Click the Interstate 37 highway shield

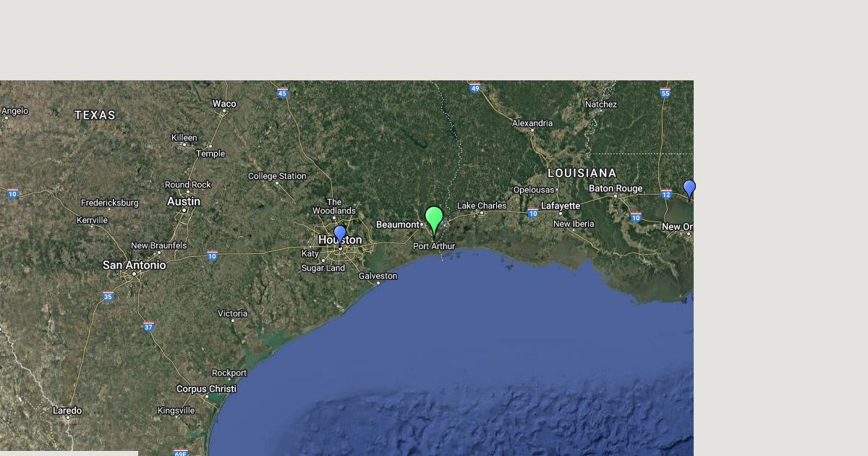click(148, 326)
